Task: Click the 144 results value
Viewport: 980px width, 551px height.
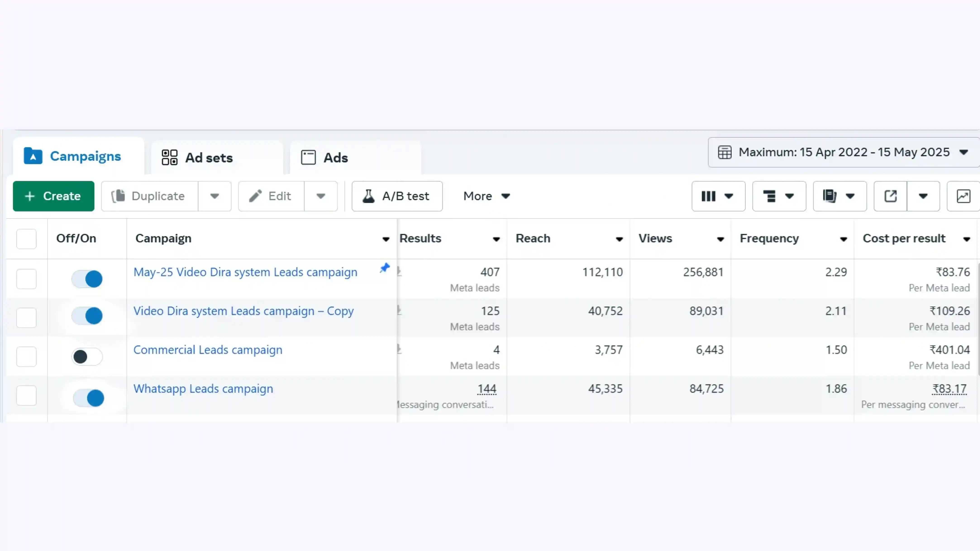Action: (x=487, y=389)
